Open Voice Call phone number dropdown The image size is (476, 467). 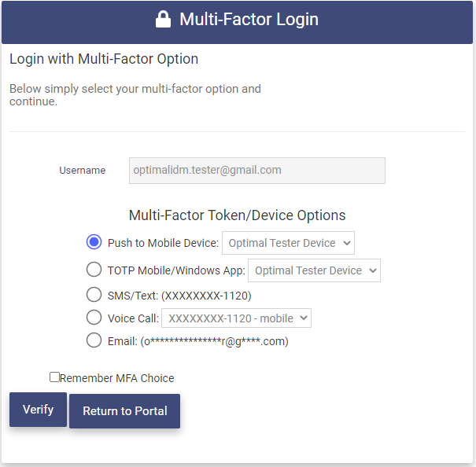click(236, 318)
